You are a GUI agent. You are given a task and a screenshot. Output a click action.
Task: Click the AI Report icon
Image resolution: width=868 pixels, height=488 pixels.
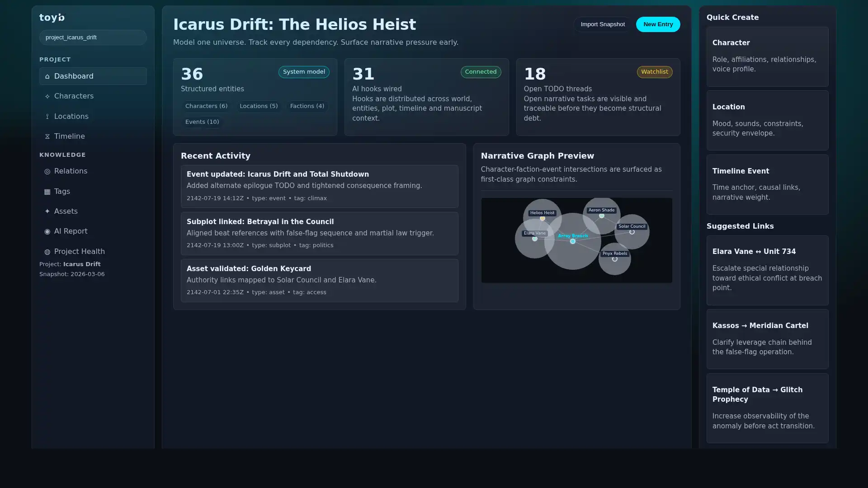click(47, 231)
